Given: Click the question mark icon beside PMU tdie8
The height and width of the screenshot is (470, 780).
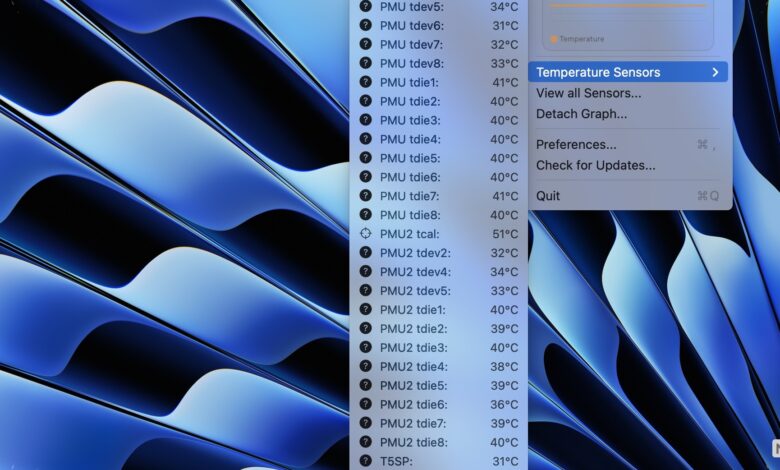Looking at the screenshot, I should (366, 214).
